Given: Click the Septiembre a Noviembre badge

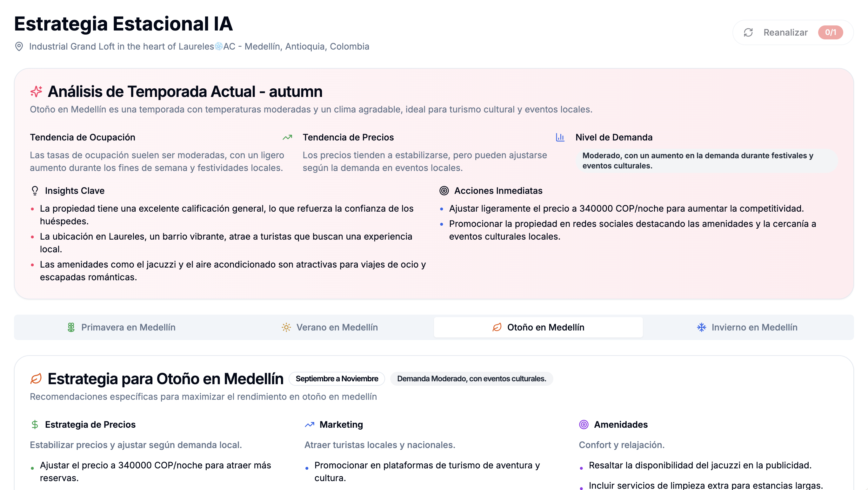Looking at the screenshot, I should pos(337,378).
